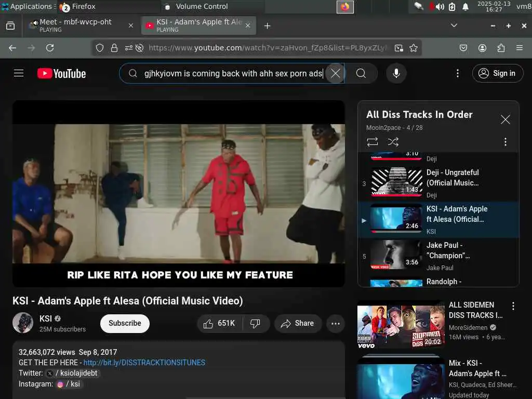Open Firefox application menu
The width and height of the screenshot is (532, 399).
[x=519, y=48]
